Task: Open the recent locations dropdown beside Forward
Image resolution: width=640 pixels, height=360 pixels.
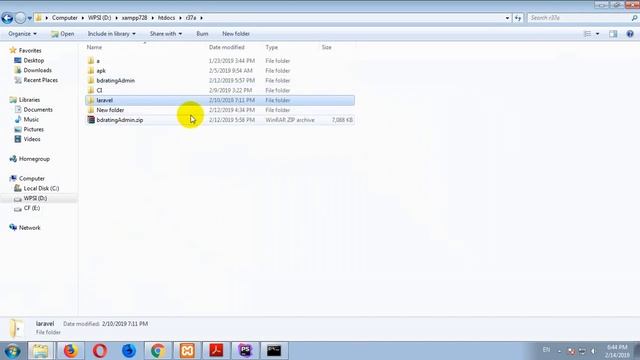Action: click(29, 18)
